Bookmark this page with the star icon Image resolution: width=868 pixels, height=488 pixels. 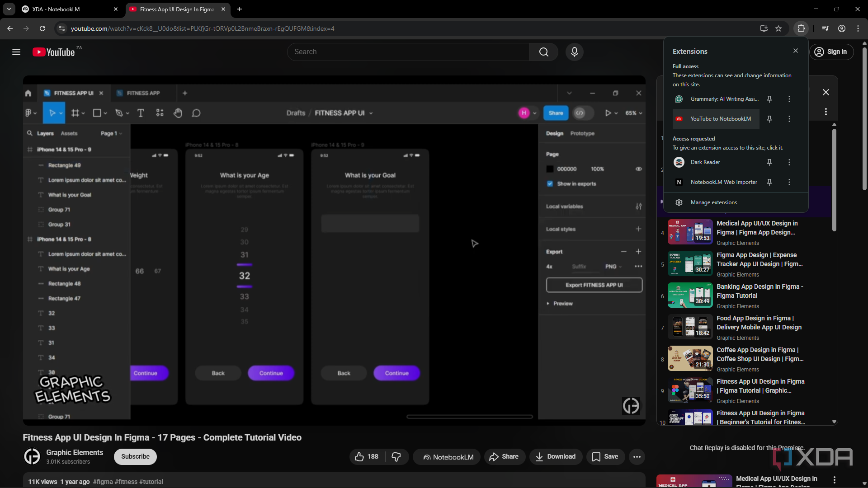pos(778,28)
